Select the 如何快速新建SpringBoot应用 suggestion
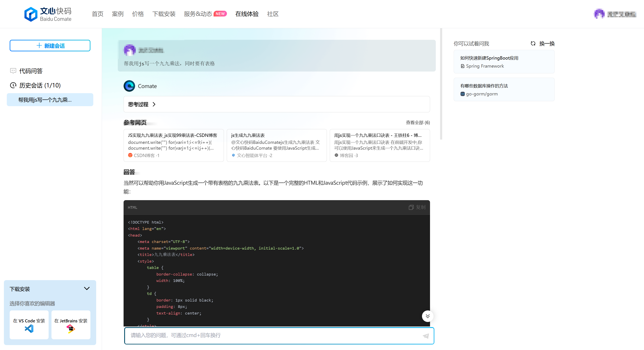Image resolution: width=644 pixels, height=350 pixels. tap(504, 62)
